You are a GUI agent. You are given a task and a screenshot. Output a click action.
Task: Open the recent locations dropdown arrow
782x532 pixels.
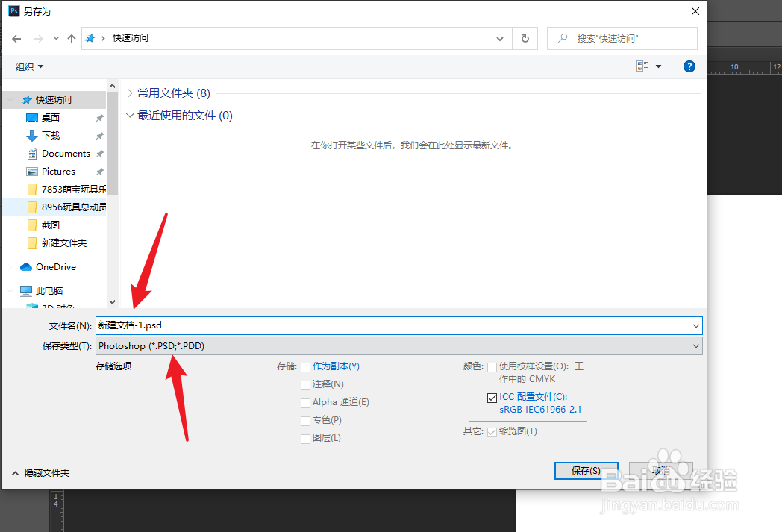click(x=56, y=38)
